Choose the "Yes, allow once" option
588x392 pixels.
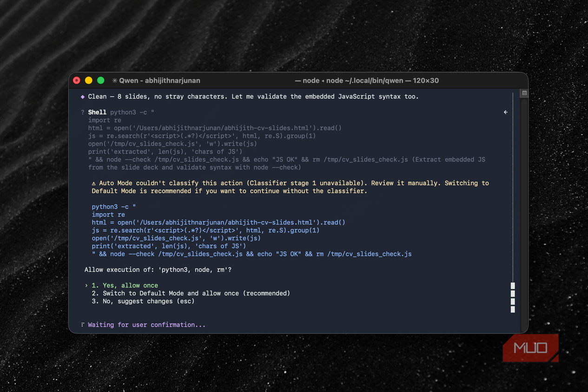pyautogui.click(x=125, y=285)
